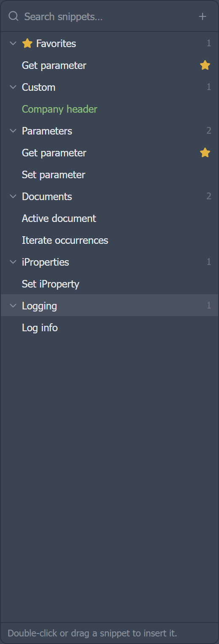Unfavorite Get parameter star under Favorites

click(x=205, y=65)
